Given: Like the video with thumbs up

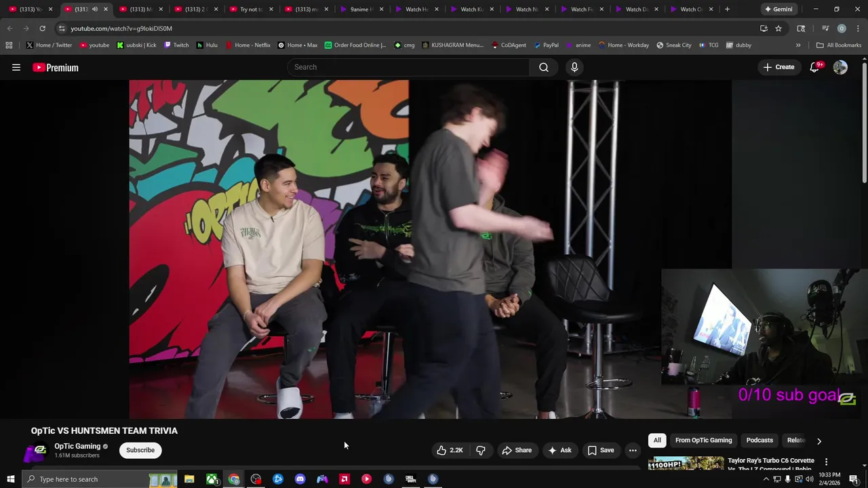Looking at the screenshot, I should point(450,450).
